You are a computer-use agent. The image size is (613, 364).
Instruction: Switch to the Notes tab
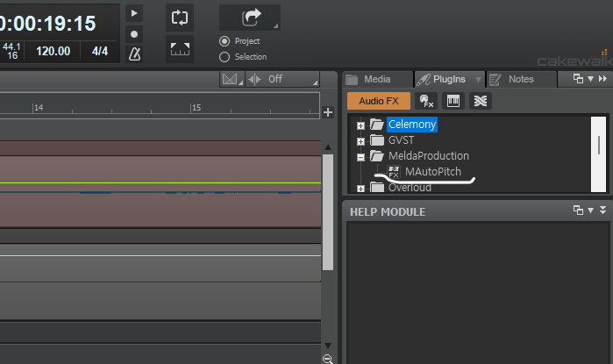point(521,79)
